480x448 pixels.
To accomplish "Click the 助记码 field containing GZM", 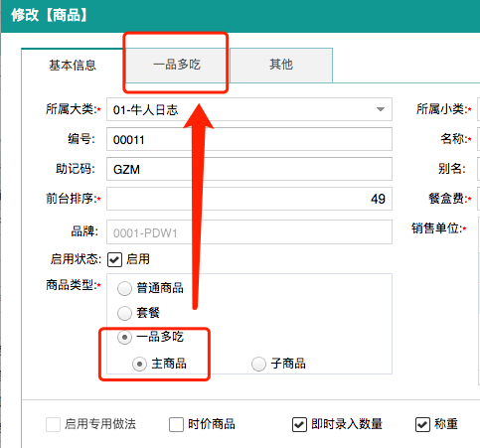I will 249,169.
